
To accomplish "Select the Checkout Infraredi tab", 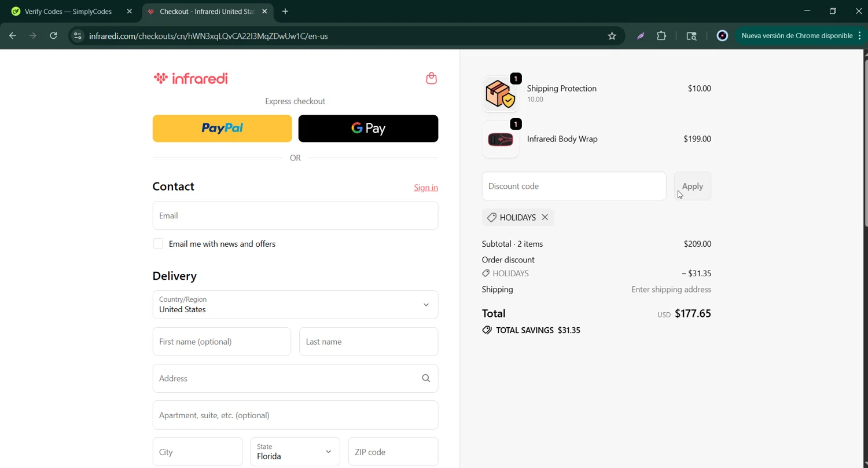I will [x=207, y=12].
